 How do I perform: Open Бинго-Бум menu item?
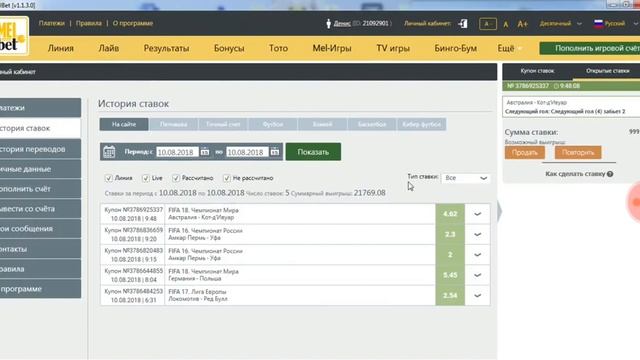456,48
